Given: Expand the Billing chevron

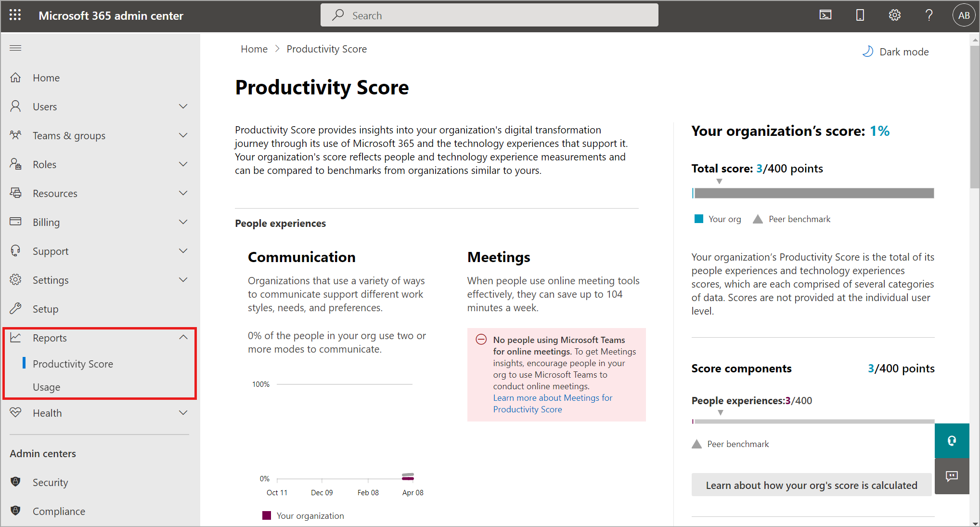Looking at the screenshot, I should click(183, 222).
